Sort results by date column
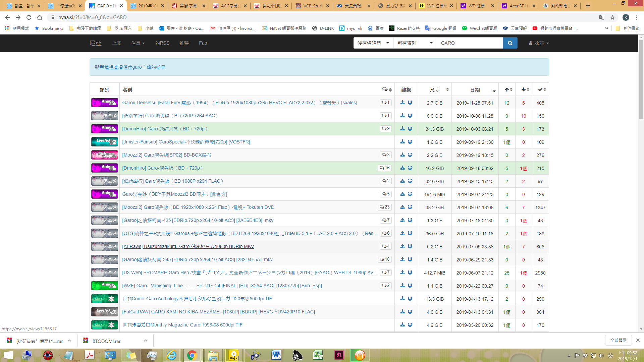Image resolution: width=644 pixels, height=362 pixels. tap(475, 89)
